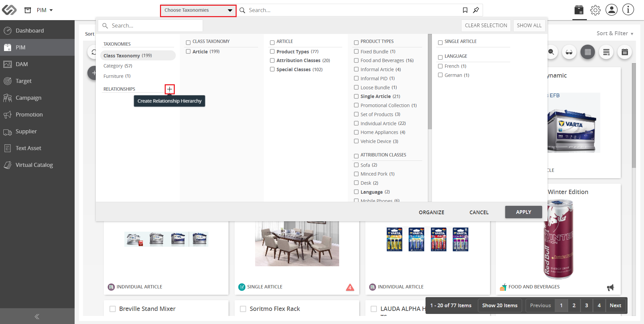Click the sunglasses view icon

tap(569, 52)
